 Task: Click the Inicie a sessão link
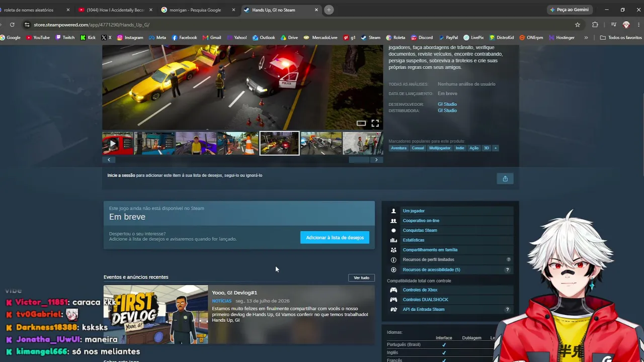tap(121, 175)
